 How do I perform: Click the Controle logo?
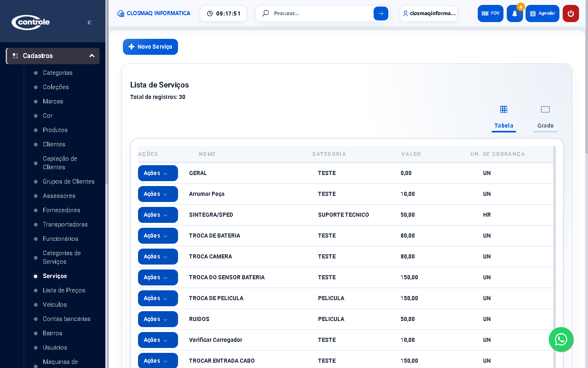pyautogui.click(x=31, y=22)
